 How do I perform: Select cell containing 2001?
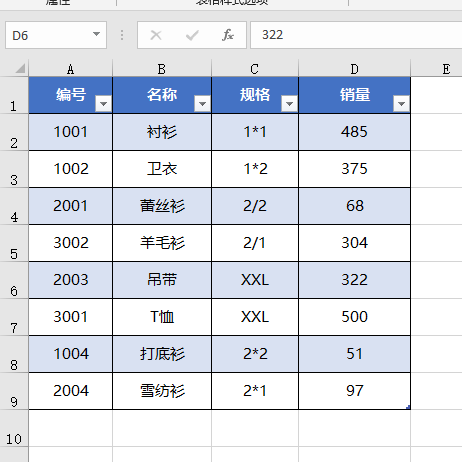point(71,206)
